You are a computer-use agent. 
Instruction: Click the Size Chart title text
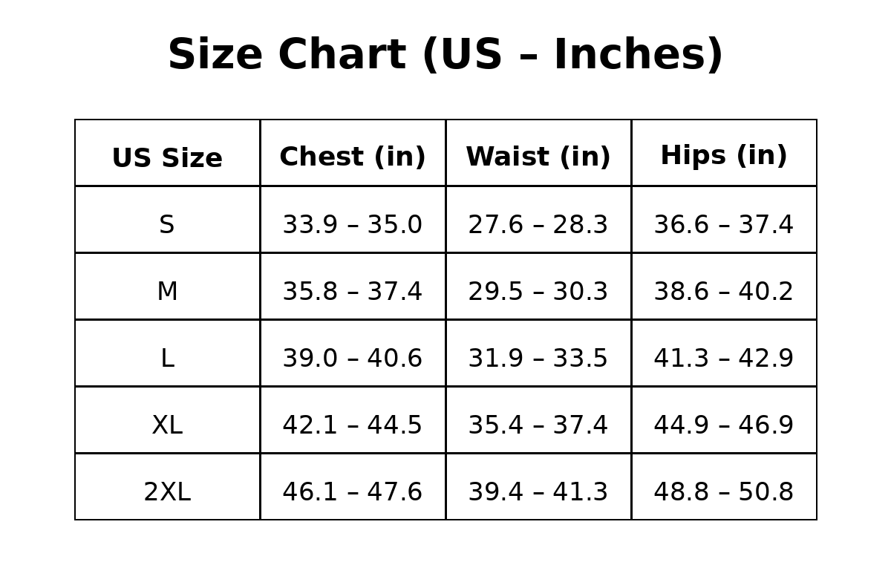pos(445,56)
